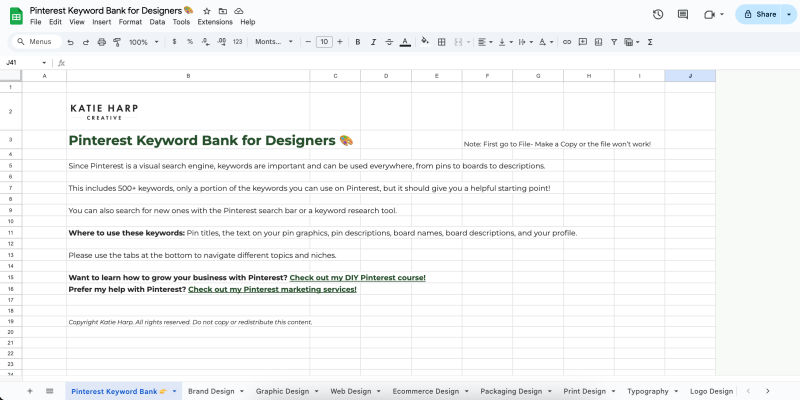Open the Format menu

click(130, 22)
